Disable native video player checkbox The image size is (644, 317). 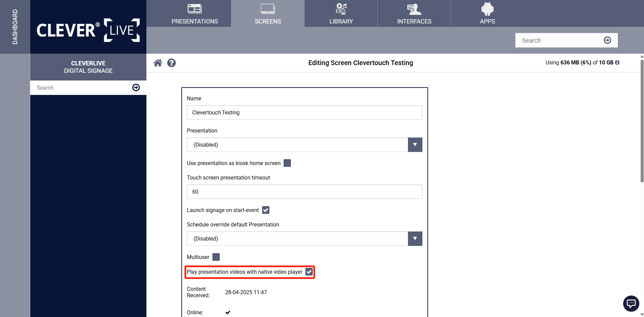(x=309, y=272)
